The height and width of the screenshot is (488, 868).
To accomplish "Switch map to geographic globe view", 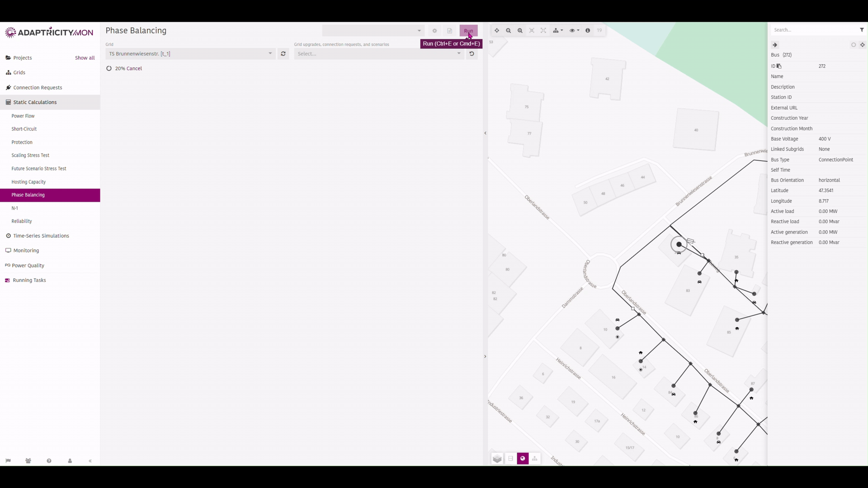I will 523,459.
